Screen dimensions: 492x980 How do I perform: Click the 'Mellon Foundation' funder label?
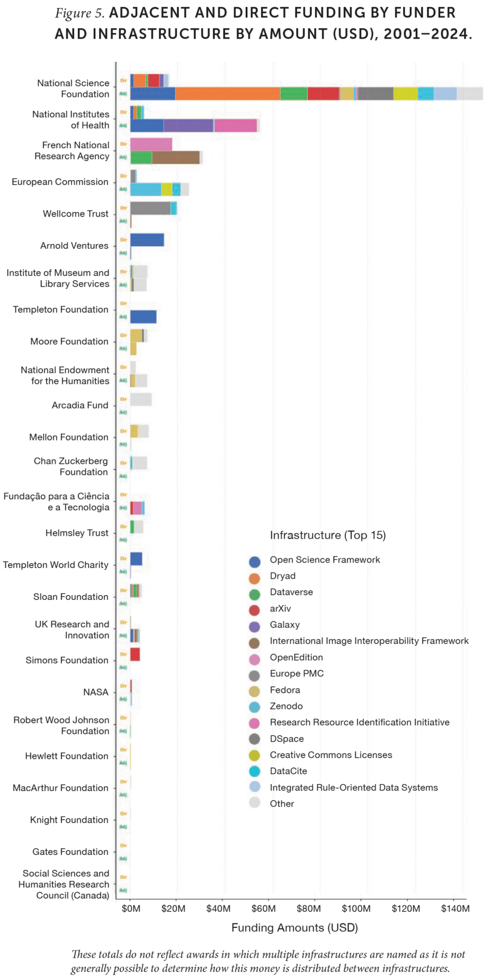[x=69, y=437]
